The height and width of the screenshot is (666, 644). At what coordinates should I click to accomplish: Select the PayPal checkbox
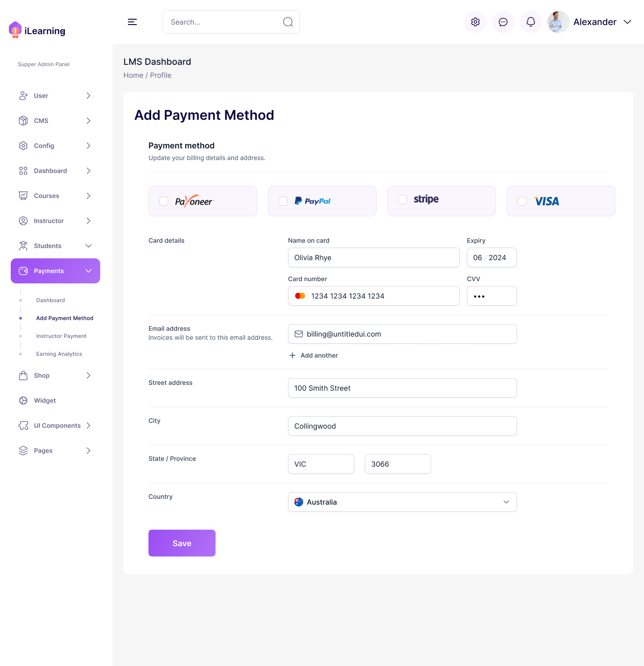(283, 201)
